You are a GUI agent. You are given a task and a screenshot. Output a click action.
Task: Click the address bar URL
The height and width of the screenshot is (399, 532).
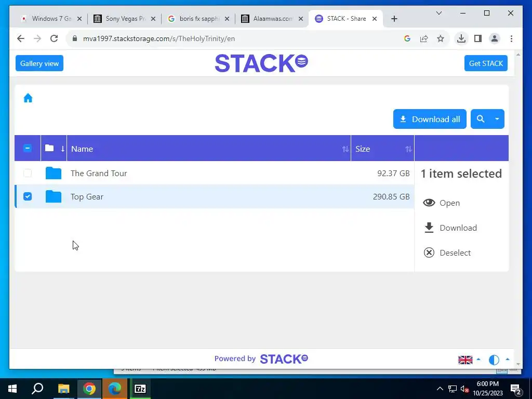[159, 38]
